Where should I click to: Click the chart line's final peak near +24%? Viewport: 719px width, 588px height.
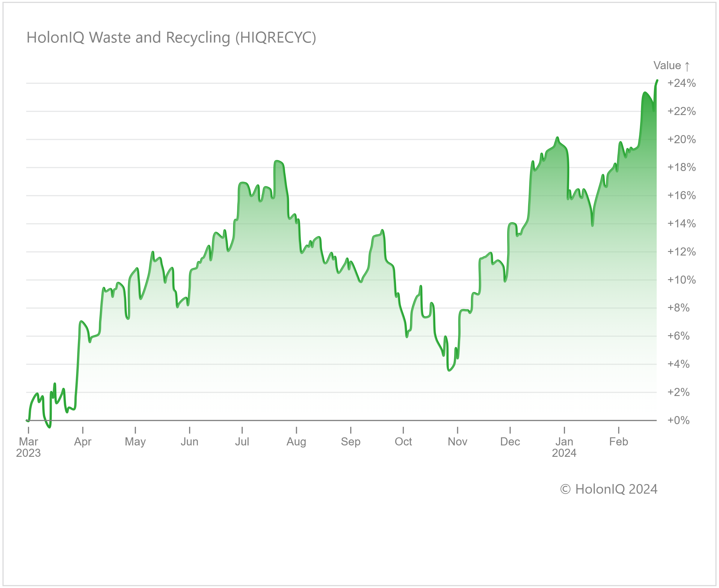(657, 81)
